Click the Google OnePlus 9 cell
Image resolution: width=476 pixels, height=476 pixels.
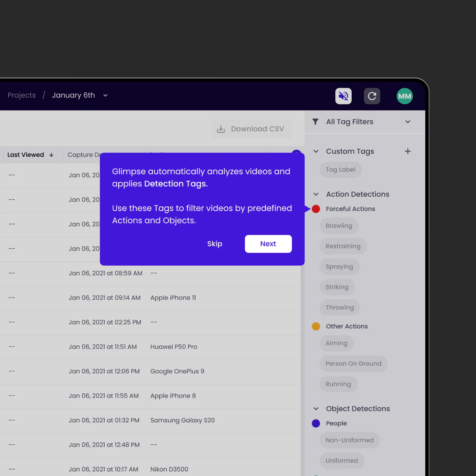[x=177, y=371]
